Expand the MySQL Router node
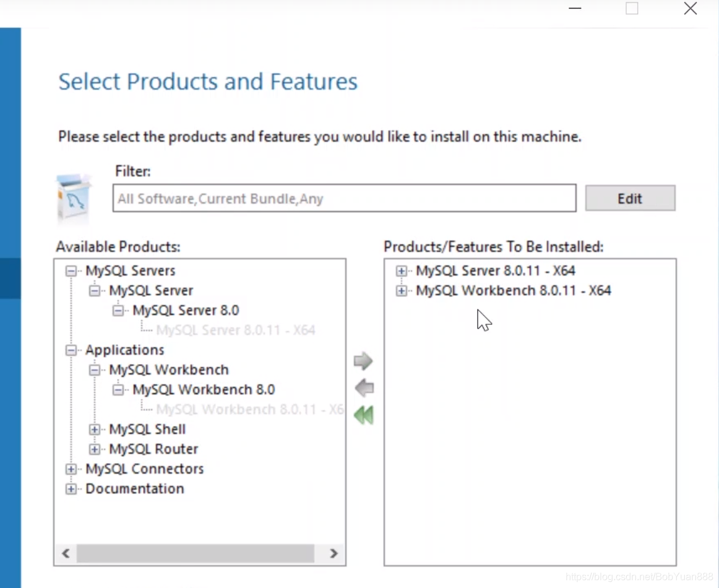This screenshot has height=588, width=719. point(95,449)
